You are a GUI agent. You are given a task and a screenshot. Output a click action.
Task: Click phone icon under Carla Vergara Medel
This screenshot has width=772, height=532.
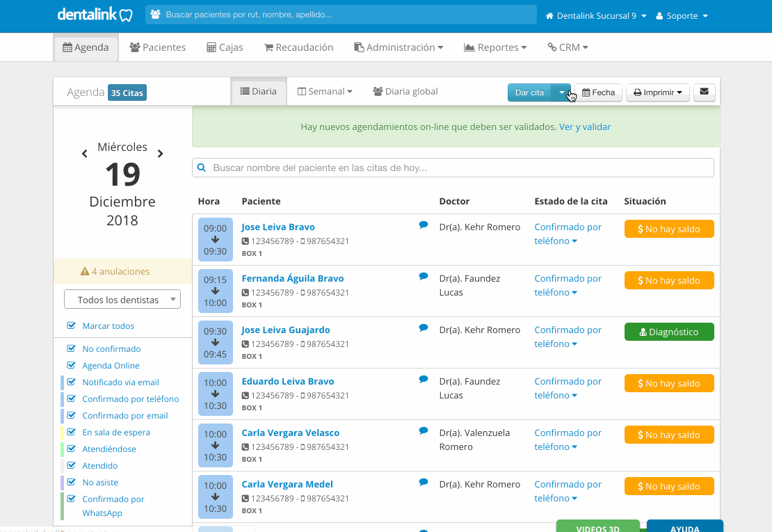(246, 499)
